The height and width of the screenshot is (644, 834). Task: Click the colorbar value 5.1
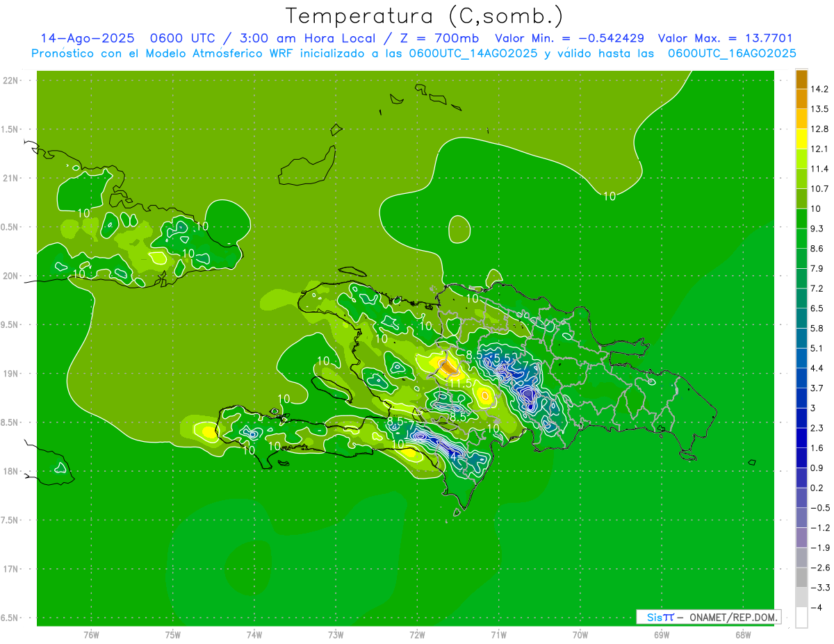click(x=817, y=348)
